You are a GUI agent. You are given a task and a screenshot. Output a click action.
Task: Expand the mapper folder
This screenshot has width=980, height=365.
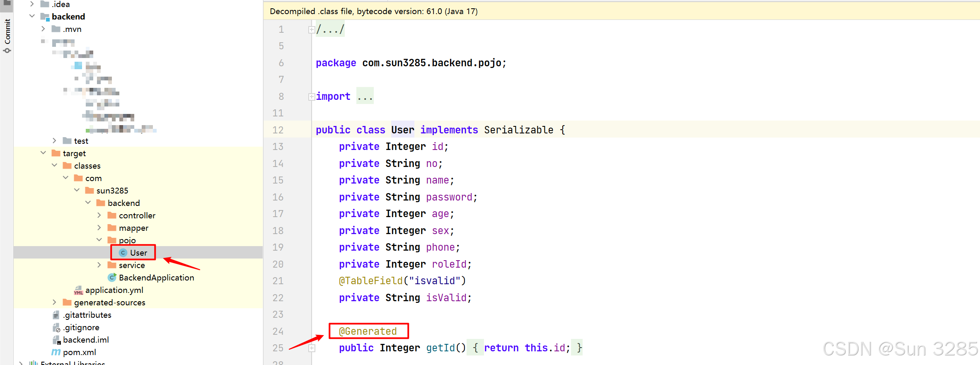(x=99, y=227)
